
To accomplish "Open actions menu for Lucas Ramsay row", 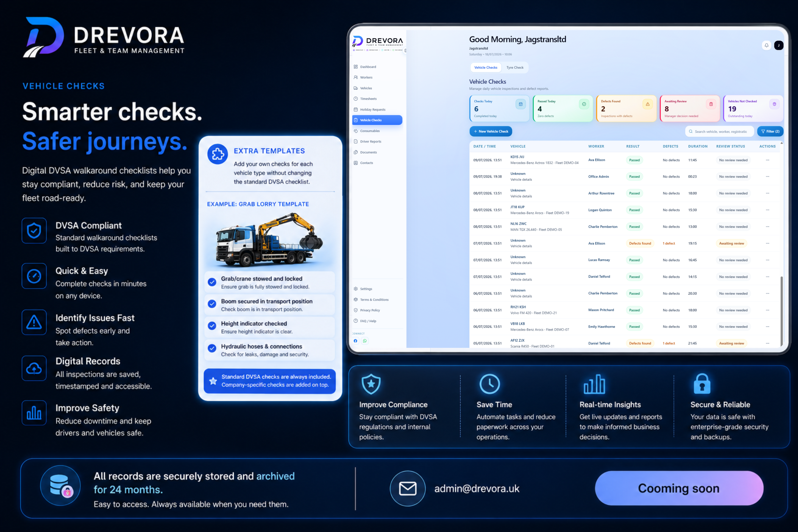I will (x=767, y=260).
